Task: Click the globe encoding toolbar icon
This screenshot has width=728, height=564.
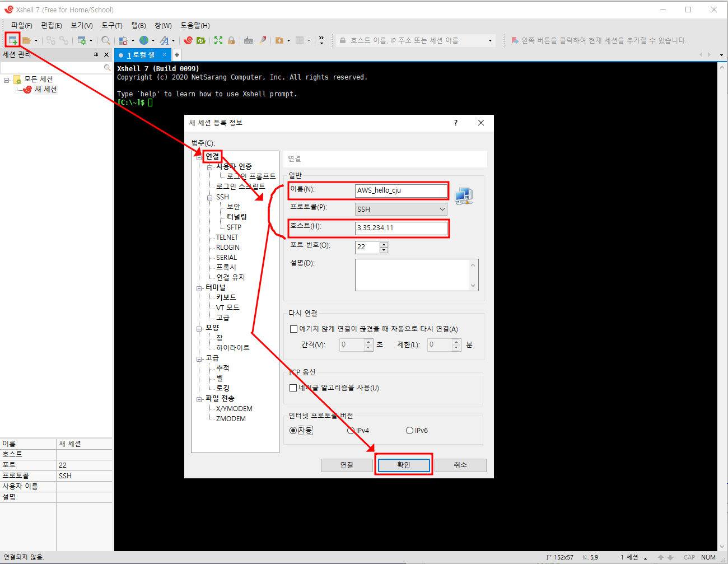Action: pos(144,40)
